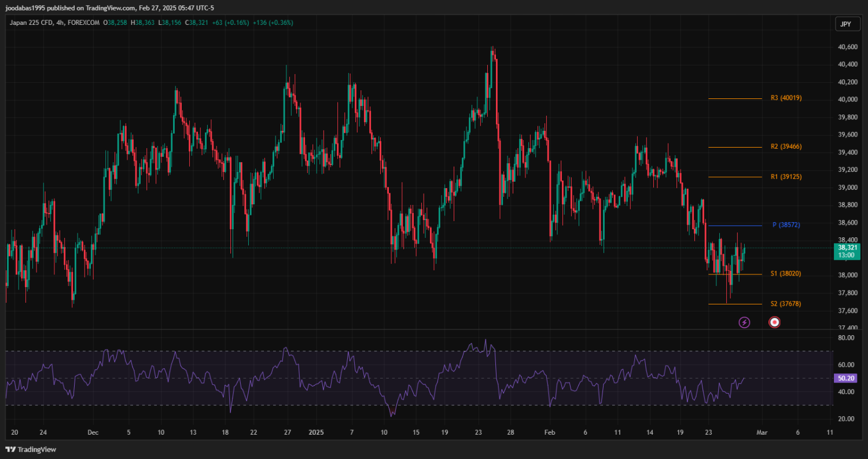Click the Mar label on time axis

click(762, 432)
